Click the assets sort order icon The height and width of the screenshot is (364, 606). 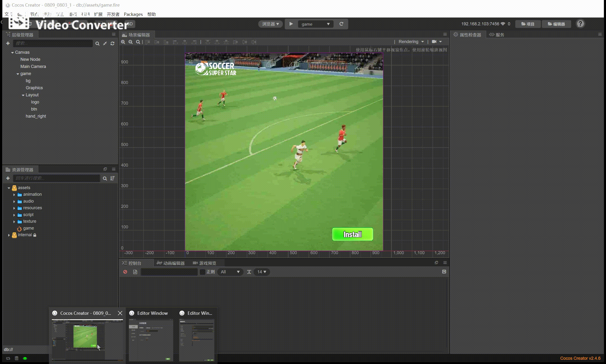click(113, 178)
